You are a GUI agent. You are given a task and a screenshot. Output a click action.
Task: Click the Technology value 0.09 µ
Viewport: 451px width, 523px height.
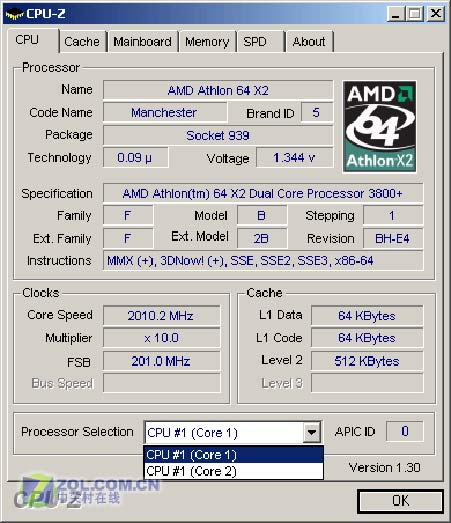[x=135, y=157]
